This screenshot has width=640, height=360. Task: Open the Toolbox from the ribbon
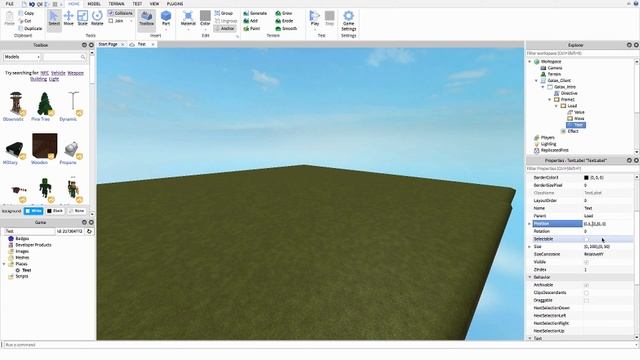(x=146, y=19)
